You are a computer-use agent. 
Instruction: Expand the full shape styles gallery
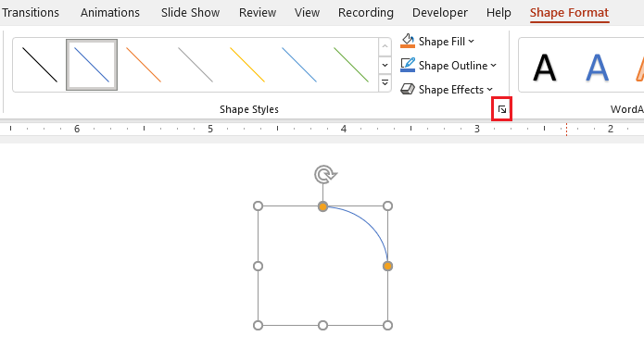pos(385,82)
